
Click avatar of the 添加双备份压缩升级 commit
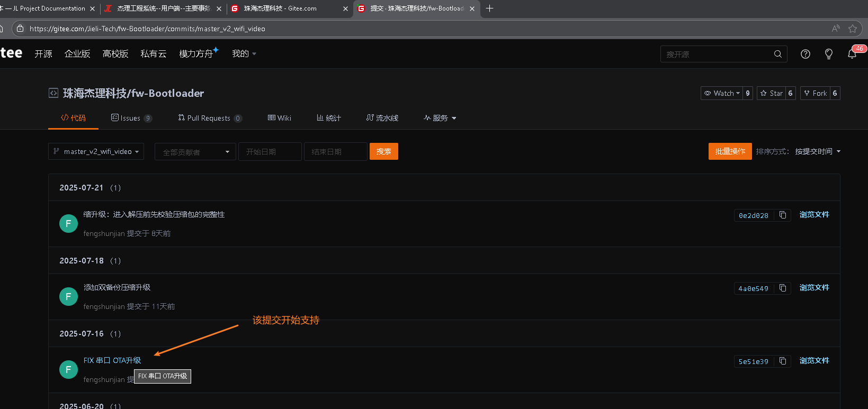pyautogui.click(x=68, y=296)
